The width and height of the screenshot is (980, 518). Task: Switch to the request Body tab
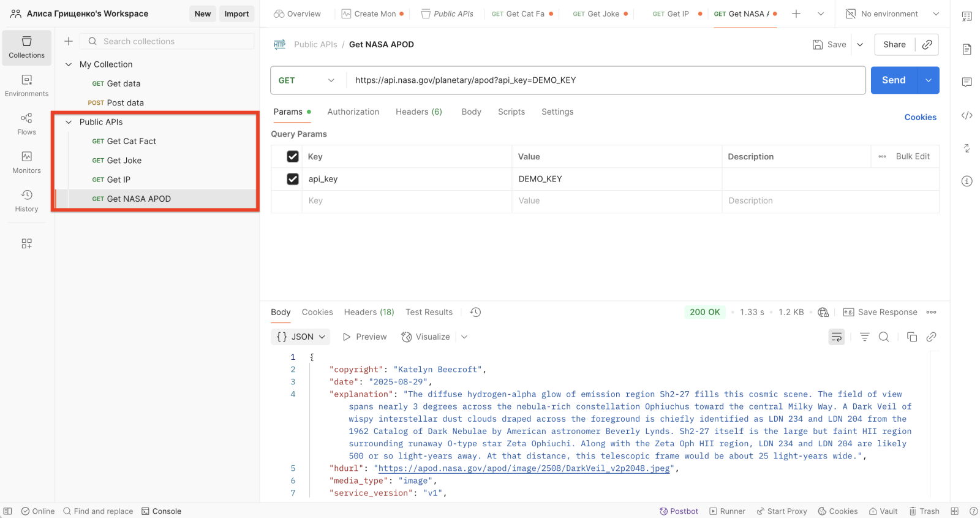pos(472,112)
